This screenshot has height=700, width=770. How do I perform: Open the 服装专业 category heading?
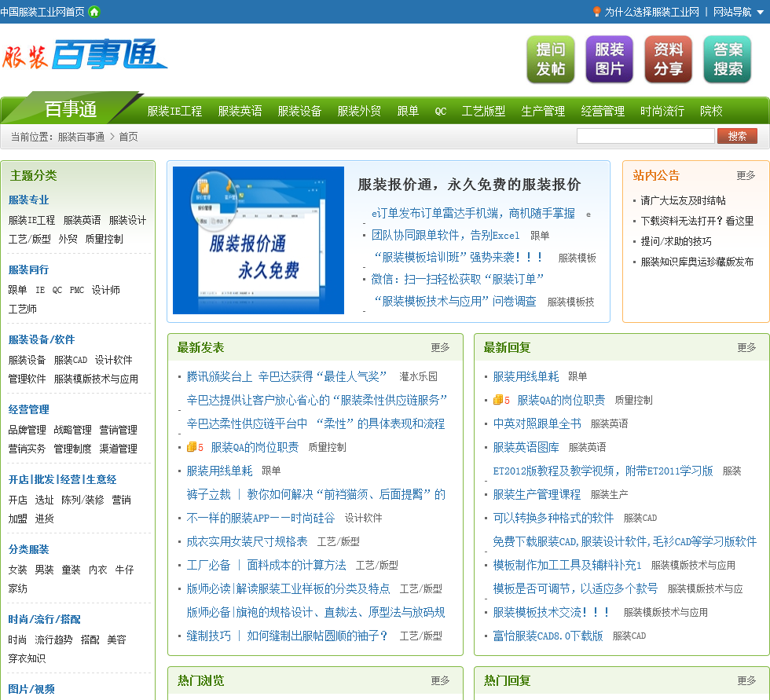click(28, 200)
